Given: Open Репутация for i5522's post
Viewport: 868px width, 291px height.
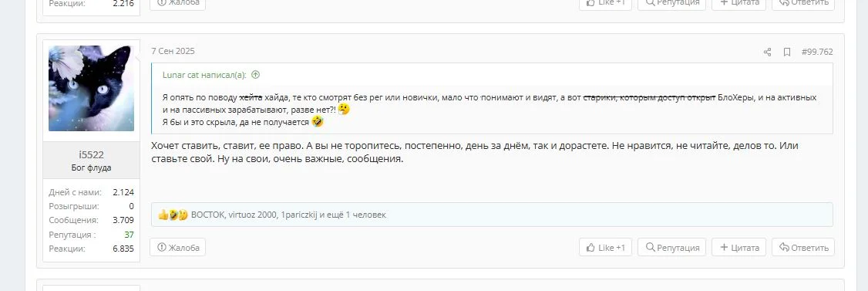Looking at the screenshot, I should click(x=672, y=247).
